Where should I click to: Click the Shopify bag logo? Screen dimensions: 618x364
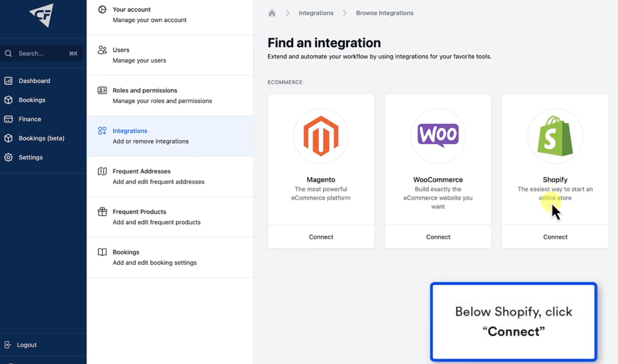pyautogui.click(x=555, y=136)
